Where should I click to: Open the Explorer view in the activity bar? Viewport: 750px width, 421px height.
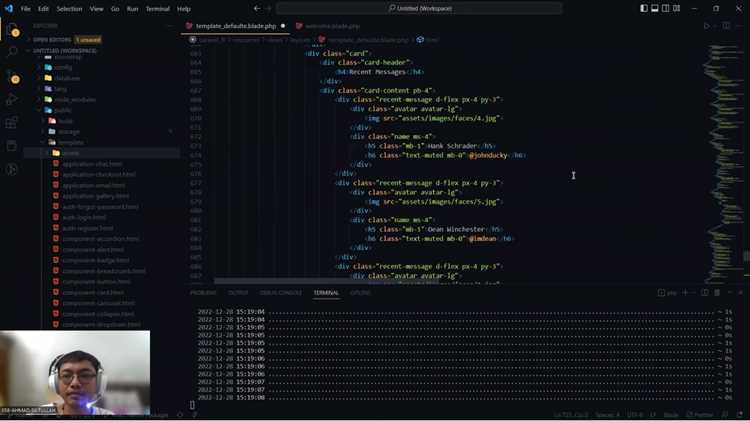[12, 31]
